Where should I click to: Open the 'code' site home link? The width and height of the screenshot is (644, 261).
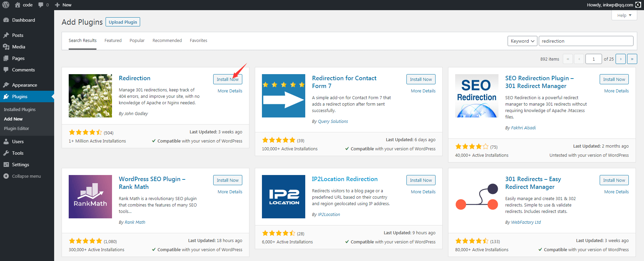click(24, 5)
